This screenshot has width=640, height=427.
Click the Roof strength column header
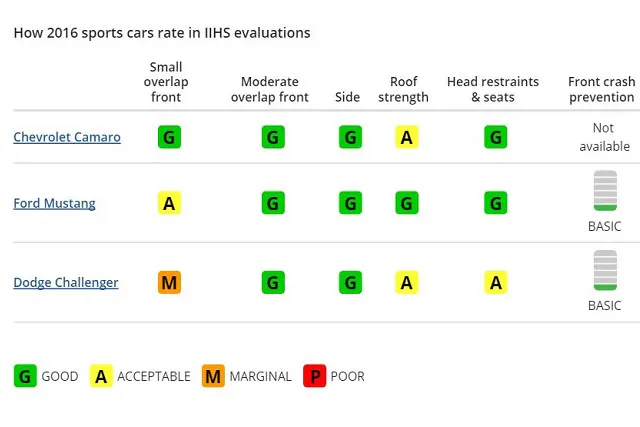click(x=405, y=89)
